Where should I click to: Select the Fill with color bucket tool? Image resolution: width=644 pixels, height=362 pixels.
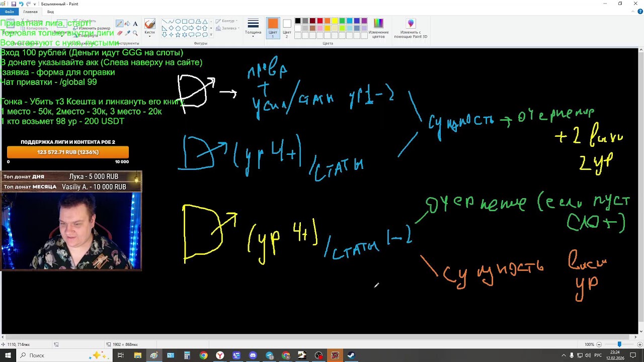[x=127, y=24]
